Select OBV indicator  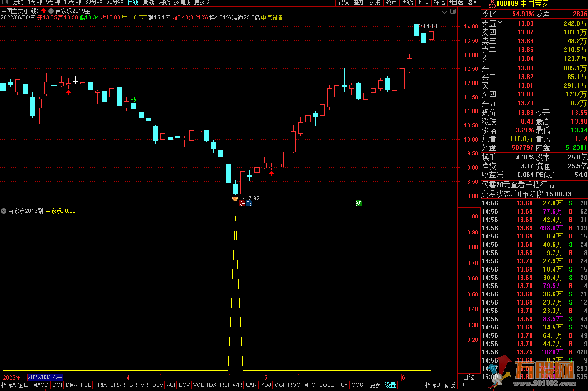click(158, 385)
